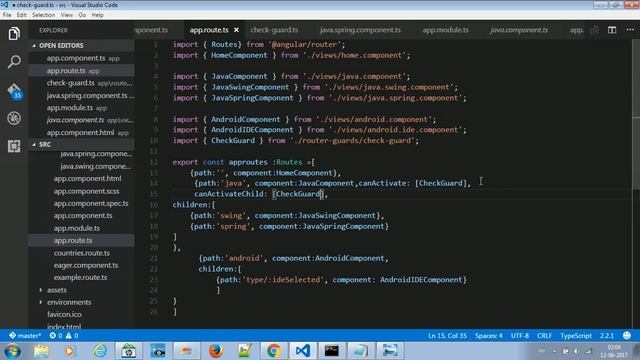This screenshot has width=640, height=360.
Task: Open app.module.ts in Open Editors
Action: coord(82,108)
